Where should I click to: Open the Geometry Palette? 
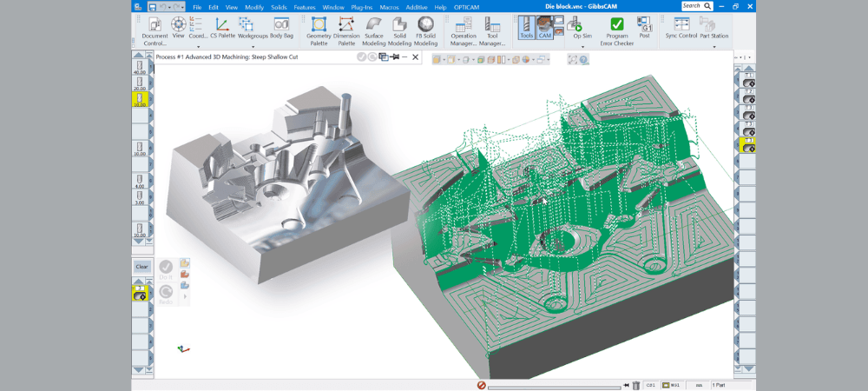(319, 31)
